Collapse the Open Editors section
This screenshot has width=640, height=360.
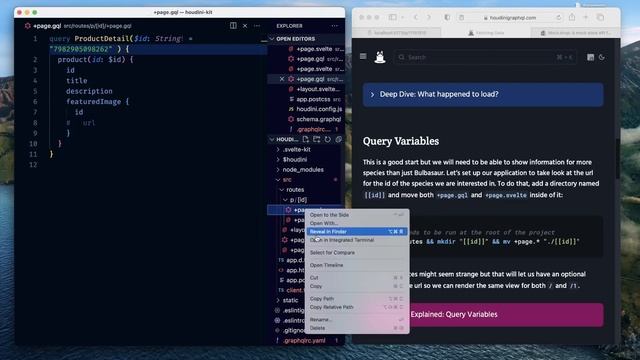[272, 39]
